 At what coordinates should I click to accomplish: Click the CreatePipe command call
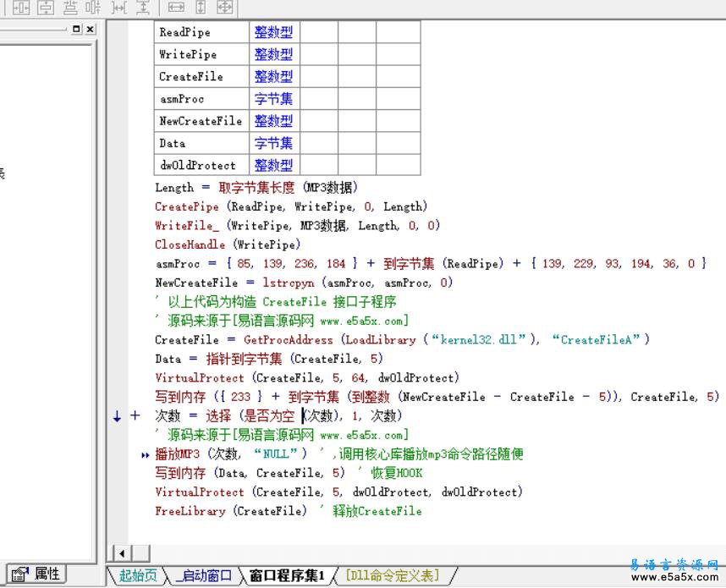pos(187,206)
